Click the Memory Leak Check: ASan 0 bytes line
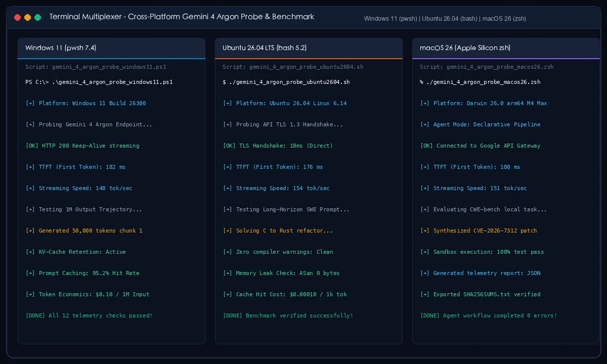Screen dimensions: 607x364 point(281,273)
